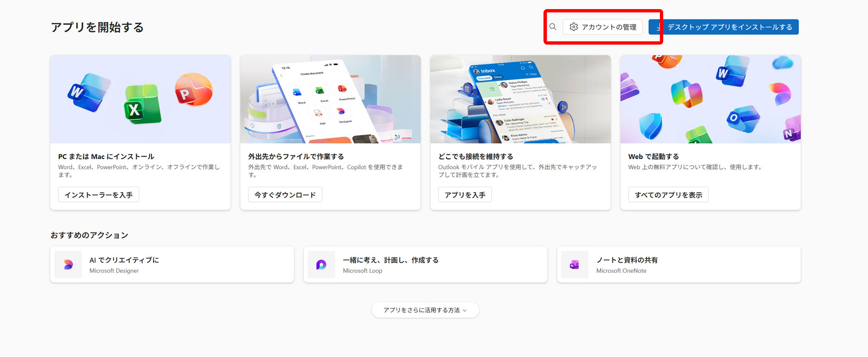The width and height of the screenshot is (868, 357).
Task: Click the PowerPoint icon in the first card
Action: pos(193,90)
